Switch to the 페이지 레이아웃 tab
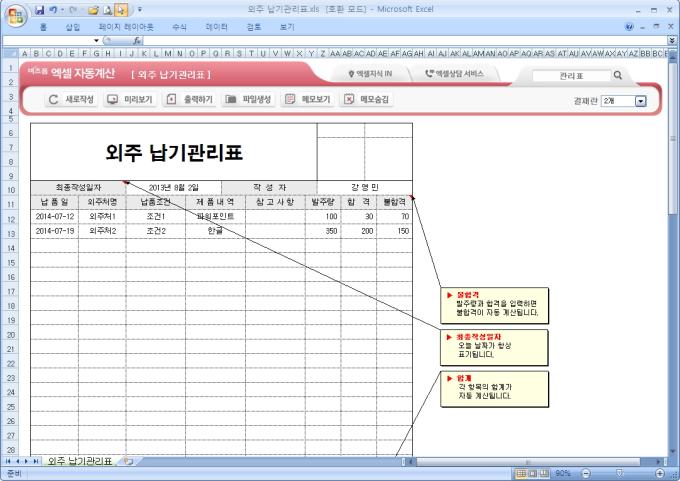The width and height of the screenshot is (680, 481). [126, 27]
